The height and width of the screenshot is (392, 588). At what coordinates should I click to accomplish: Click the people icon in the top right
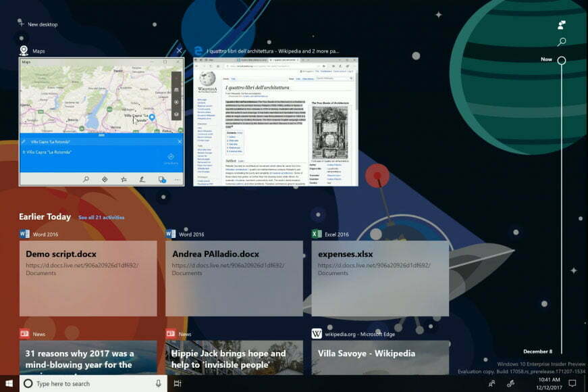point(561,24)
